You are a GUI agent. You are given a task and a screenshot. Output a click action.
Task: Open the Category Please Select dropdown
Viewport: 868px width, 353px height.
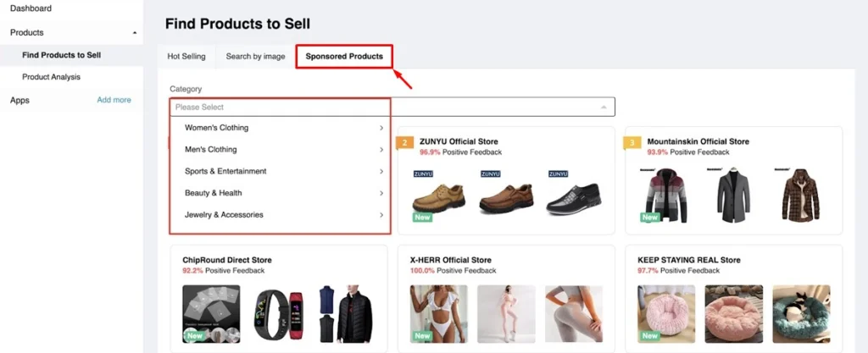392,108
